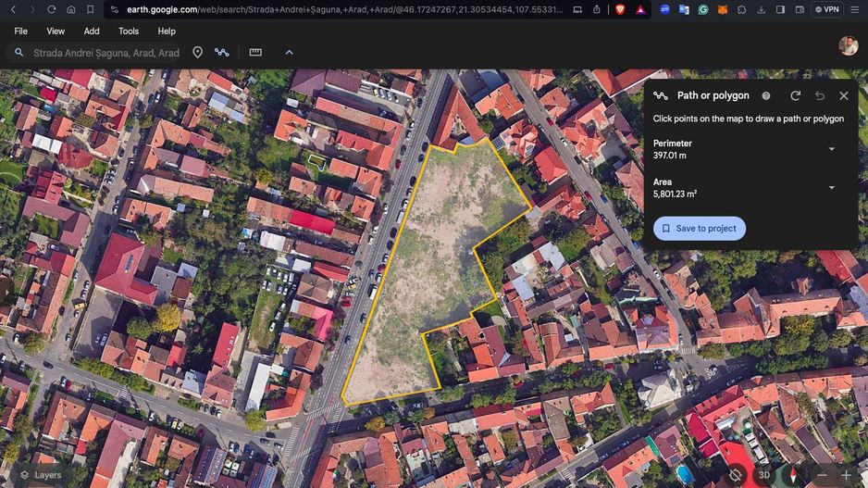Click the Strada Andrei Șaguna search field
The height and width of the screenshot is (488, 868).
click(105, 53)
